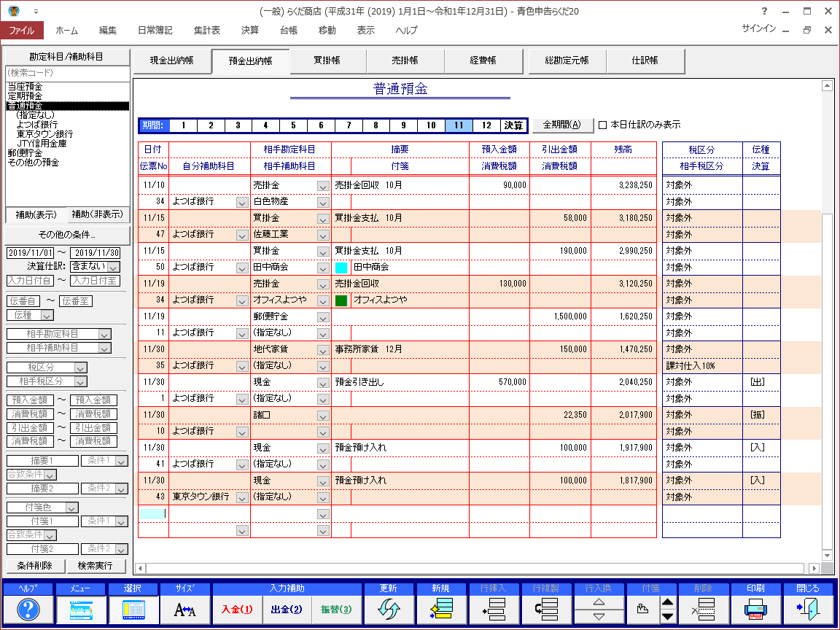Open the ファイル menu

(22, 31)
